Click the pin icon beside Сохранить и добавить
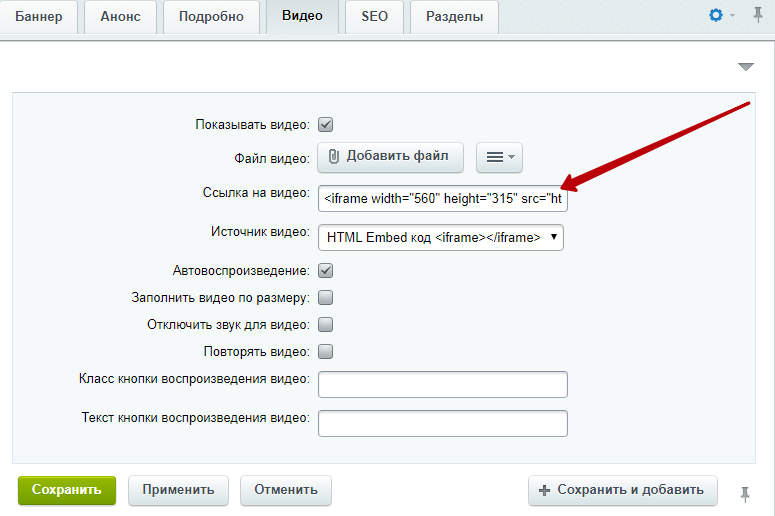 [745, 494]
